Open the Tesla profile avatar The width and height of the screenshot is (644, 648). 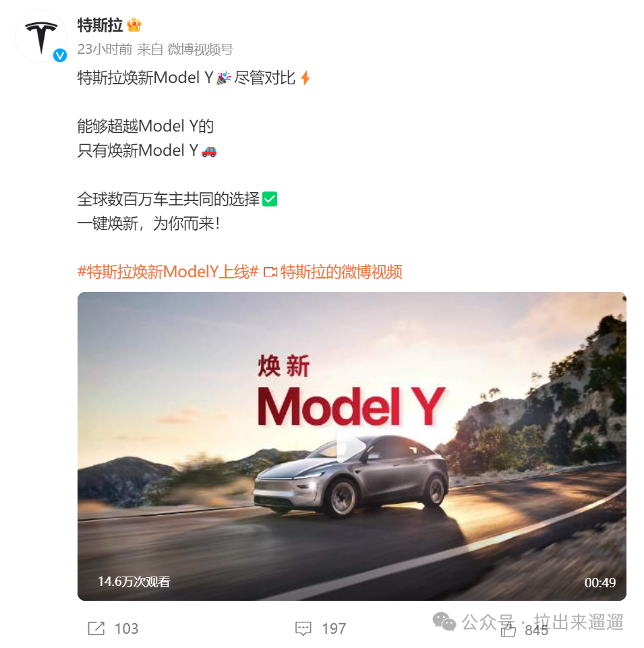pyautogui.click(x=41, y=37)
